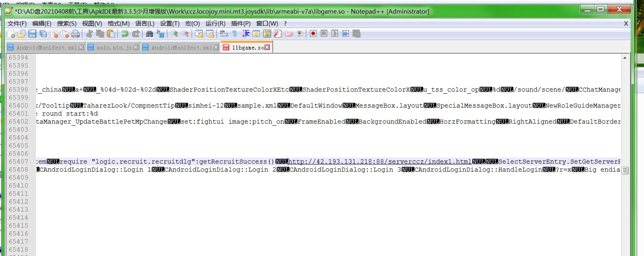Close the libgame.so tab
Screen dimensions: 644x256
click(x=267, y=47)
